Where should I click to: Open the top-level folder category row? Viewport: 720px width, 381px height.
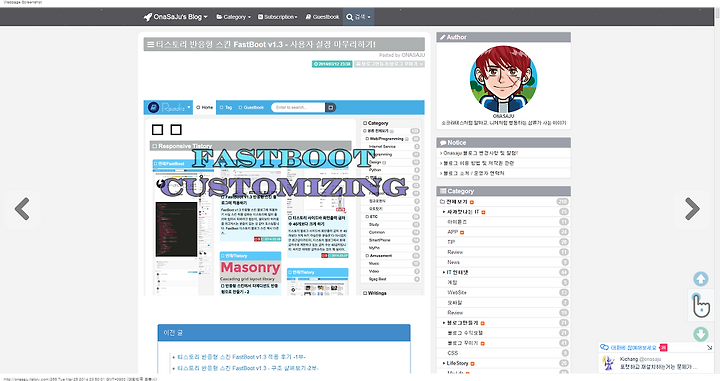[x=503, y=202]
